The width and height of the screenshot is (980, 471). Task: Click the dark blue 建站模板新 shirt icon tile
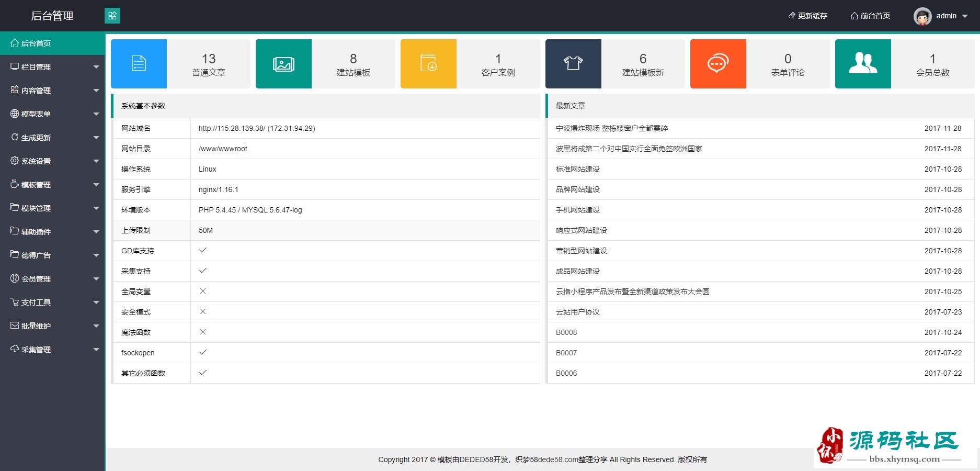pos(573,64)
